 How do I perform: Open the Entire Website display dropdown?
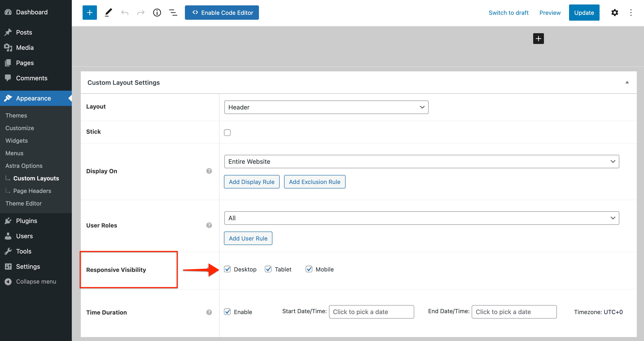(421, 162)
